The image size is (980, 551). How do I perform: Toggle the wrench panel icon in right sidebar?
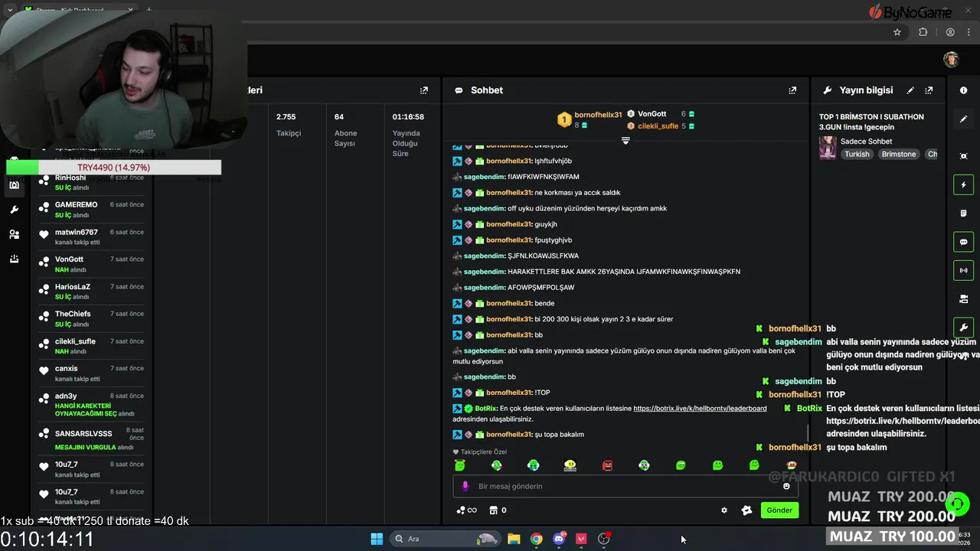click(963, 328)
